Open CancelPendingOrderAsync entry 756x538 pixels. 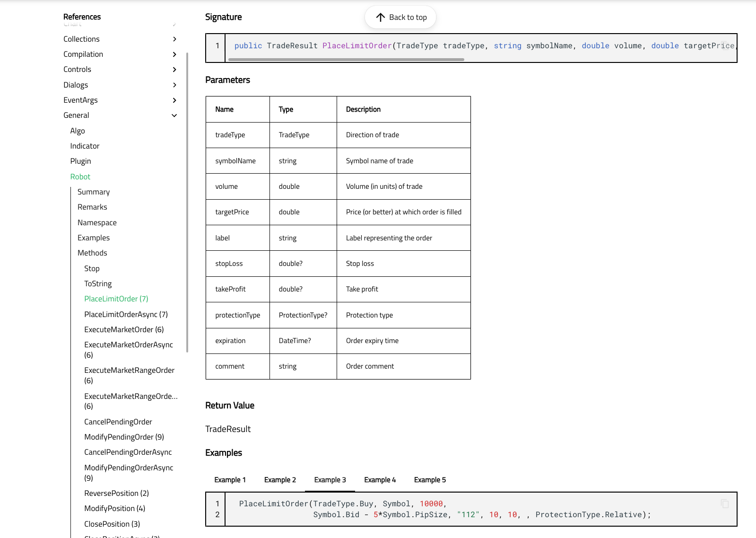click(x=128, y=452)
